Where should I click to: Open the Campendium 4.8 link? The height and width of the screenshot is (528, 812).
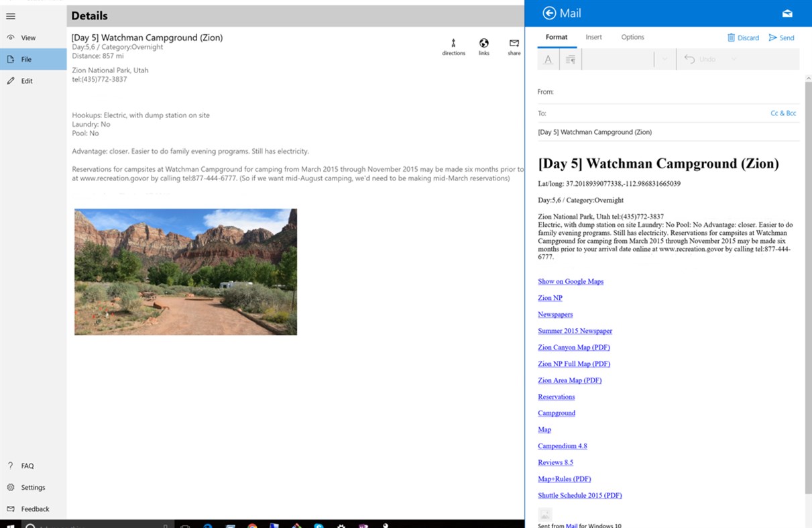(562, 445)
